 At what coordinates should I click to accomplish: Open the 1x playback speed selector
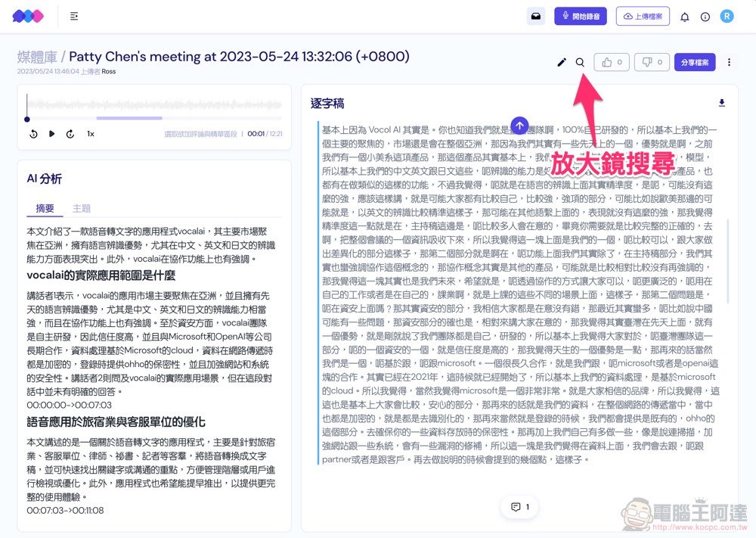click(90, 134)
